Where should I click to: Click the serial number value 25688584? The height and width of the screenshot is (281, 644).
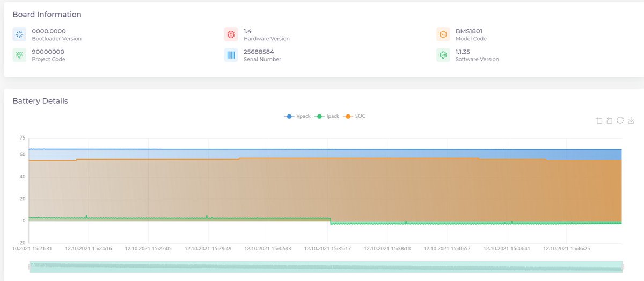259,52
